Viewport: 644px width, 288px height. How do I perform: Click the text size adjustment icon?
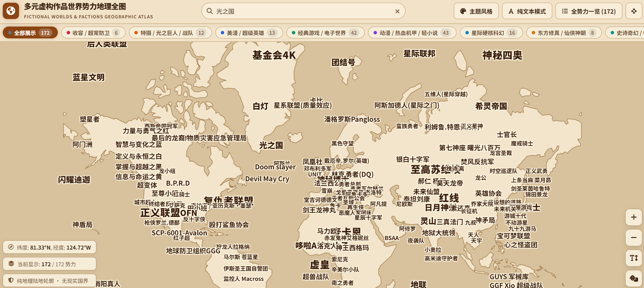pyautogui.click(x=633, y=258)
